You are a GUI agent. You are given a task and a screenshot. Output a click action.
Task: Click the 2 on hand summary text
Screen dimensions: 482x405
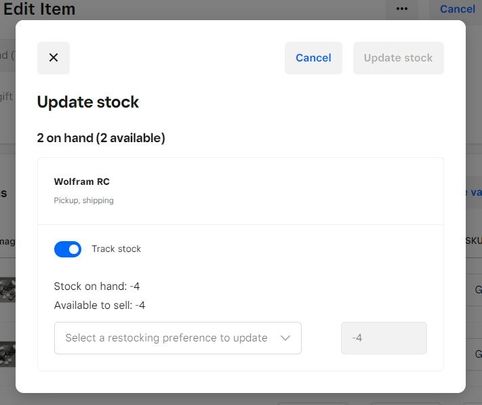101,138
